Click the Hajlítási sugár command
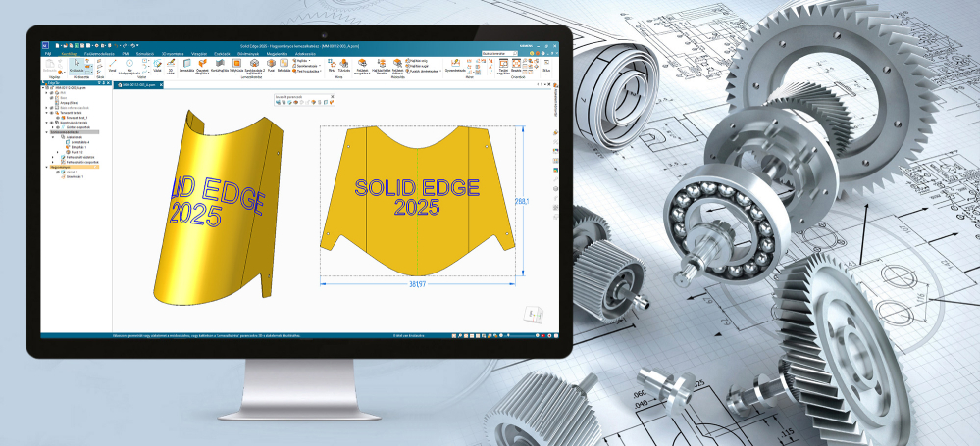980x446 pixels. pyautogui.click(x=416, y=66)
